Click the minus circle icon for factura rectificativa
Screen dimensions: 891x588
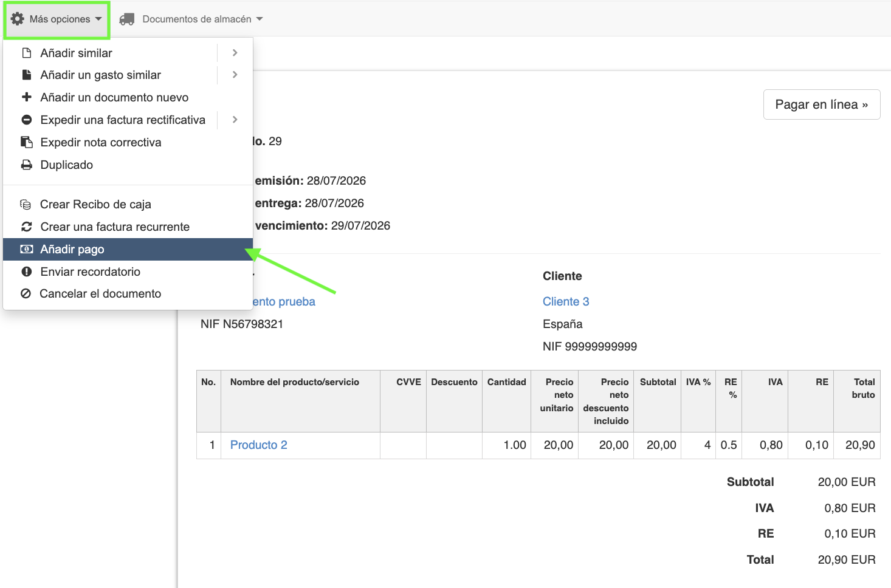(27, 120)
